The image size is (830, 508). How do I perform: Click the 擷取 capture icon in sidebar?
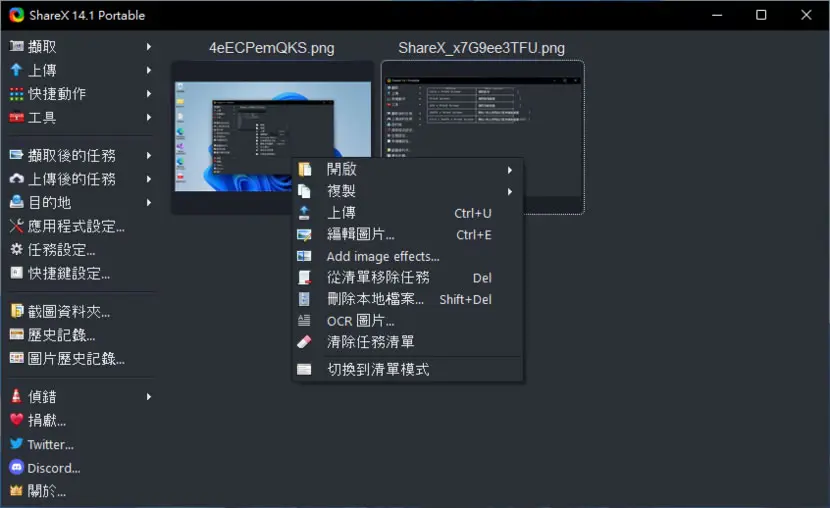tap(16, 47)
